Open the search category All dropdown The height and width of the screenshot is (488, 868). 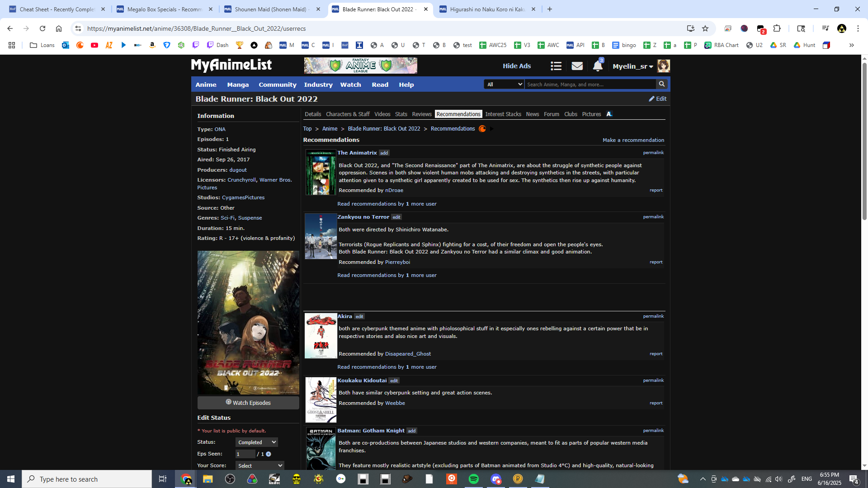point(504,84)
